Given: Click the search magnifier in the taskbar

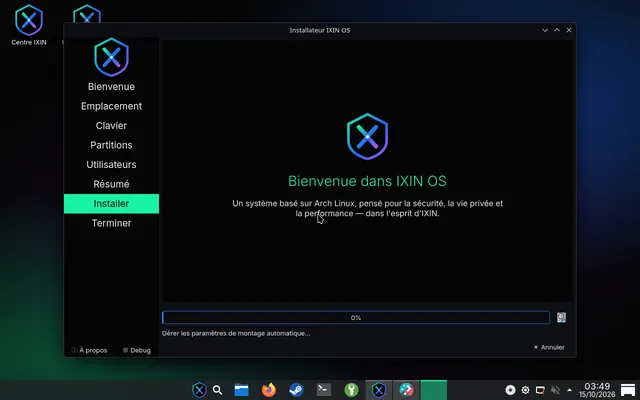Looking at the screenshot, I should 218,390.
